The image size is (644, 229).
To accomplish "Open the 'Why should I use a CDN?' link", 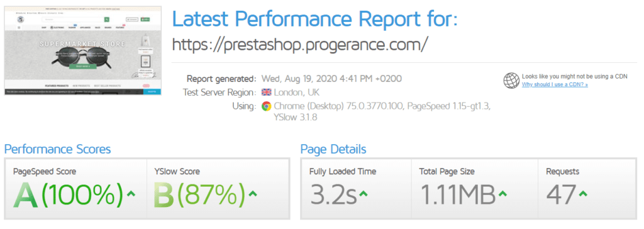I will point(555,84).
